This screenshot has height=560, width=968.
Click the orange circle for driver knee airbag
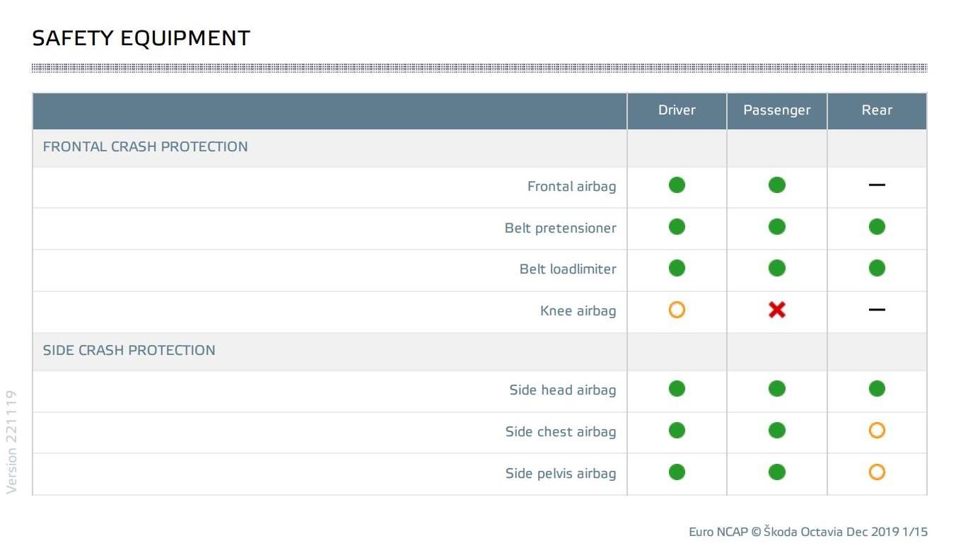(x=677, y=310)
